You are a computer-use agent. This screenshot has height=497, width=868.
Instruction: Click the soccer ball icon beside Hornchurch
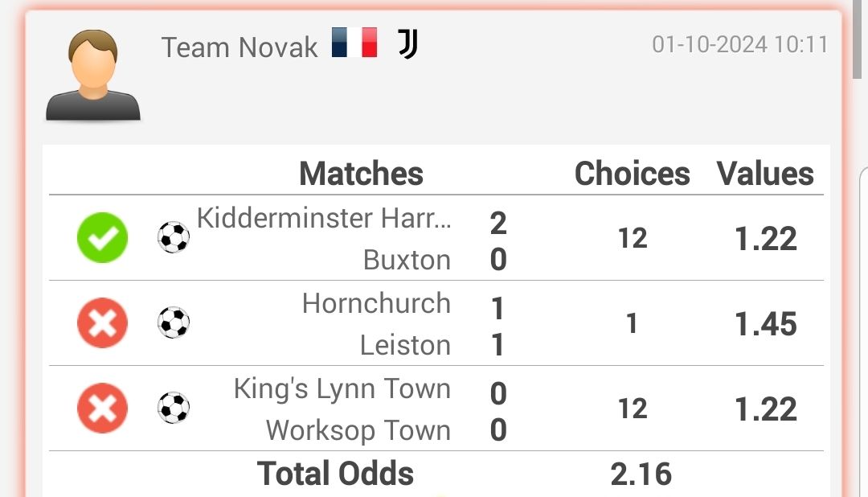pos(174,322)
